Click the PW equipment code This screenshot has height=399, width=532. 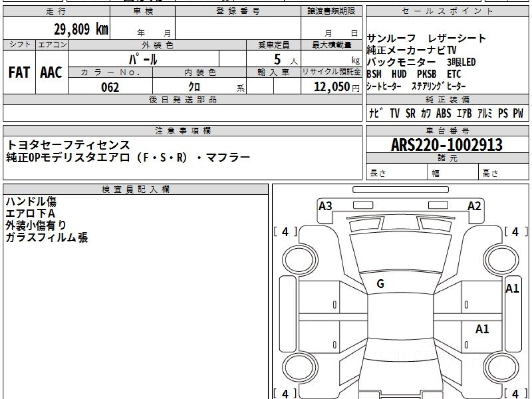coord(518,113)
